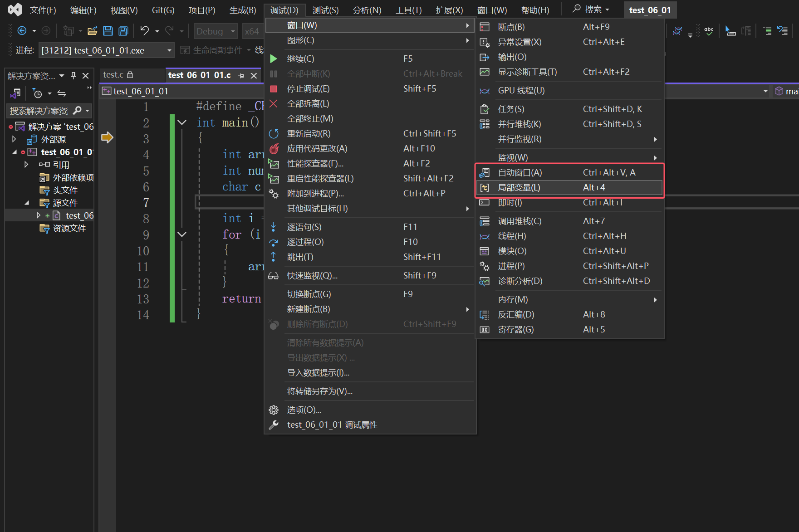Open the 反汇编(D) disassembly window
This screenshot has height=532, width=799.
pos(569,314)
